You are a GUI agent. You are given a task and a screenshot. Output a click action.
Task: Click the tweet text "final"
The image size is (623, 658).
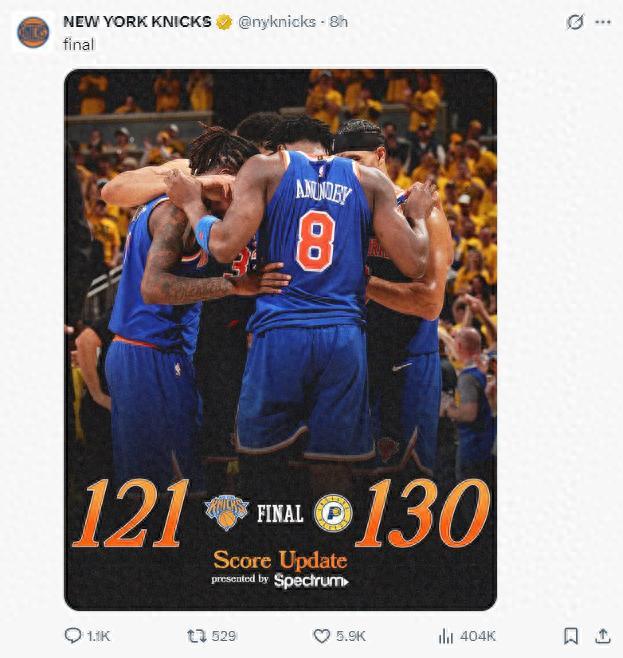point(77,44)
